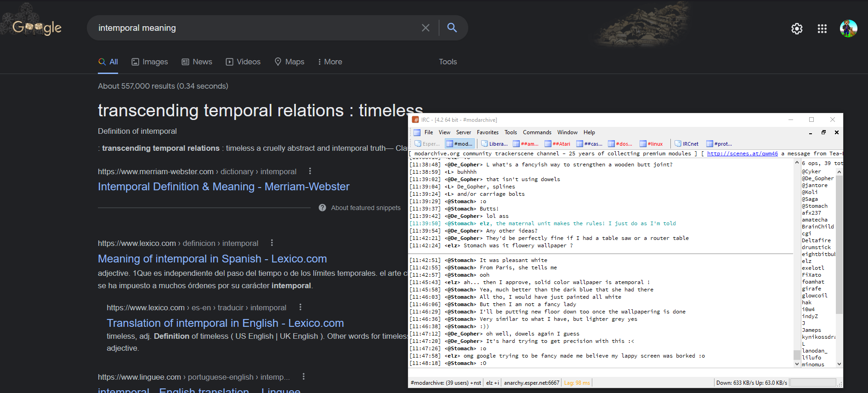The height and width of the screenshot is (393, 868).
Task: Switch to ##Atari channel button
Action: [557, 144]
